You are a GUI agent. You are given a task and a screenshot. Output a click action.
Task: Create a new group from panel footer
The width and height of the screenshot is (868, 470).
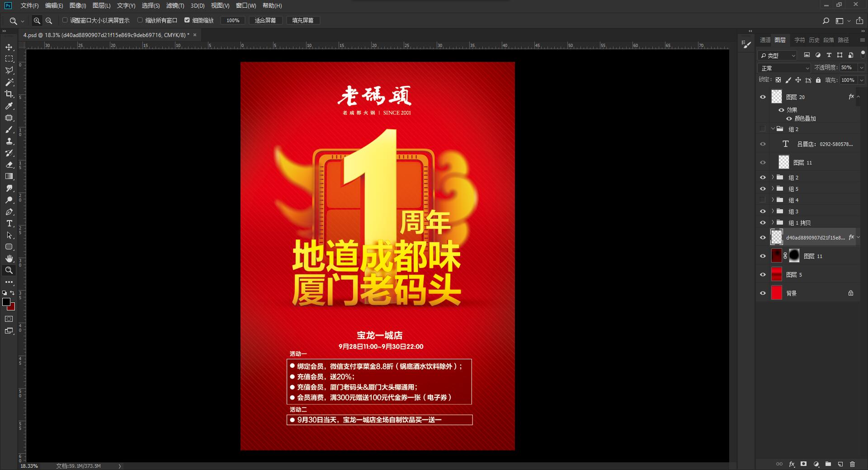pyautogui.click(x=828, y=464)
